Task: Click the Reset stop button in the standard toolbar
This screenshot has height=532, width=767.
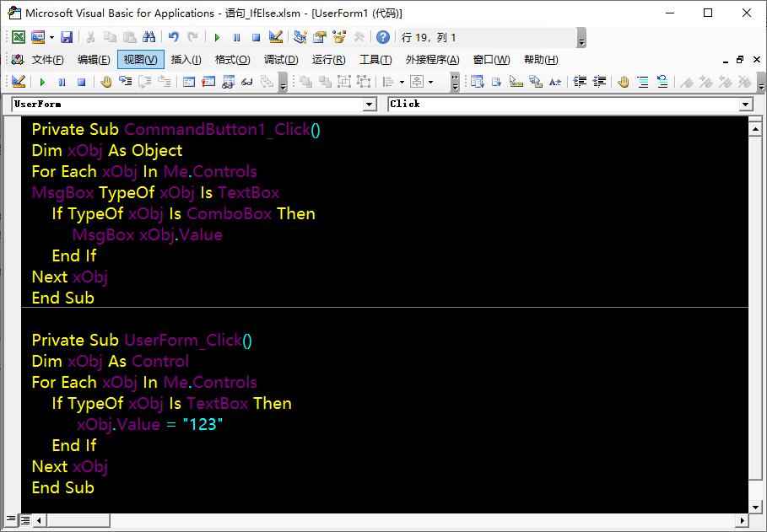Action: 256,37
